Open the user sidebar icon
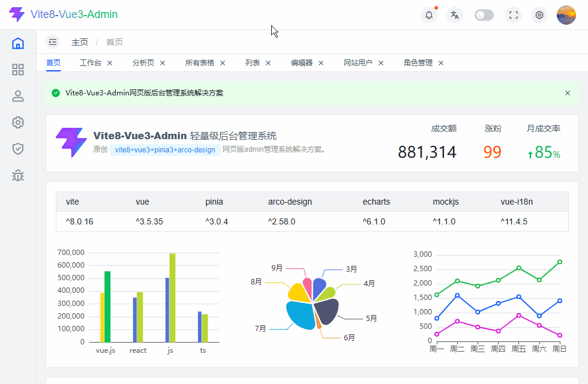588x384 pixels. click(18, 96)
